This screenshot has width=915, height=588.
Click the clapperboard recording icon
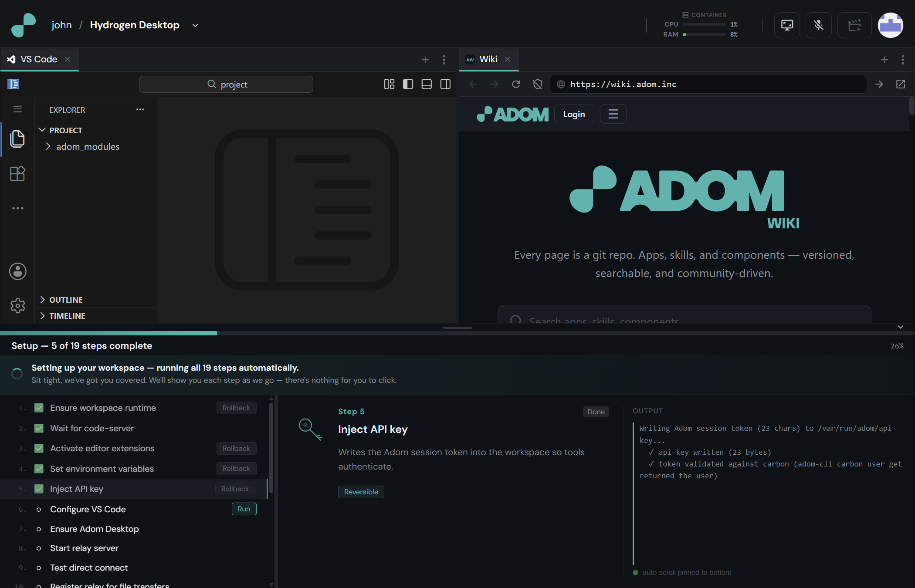pos(854,25)
